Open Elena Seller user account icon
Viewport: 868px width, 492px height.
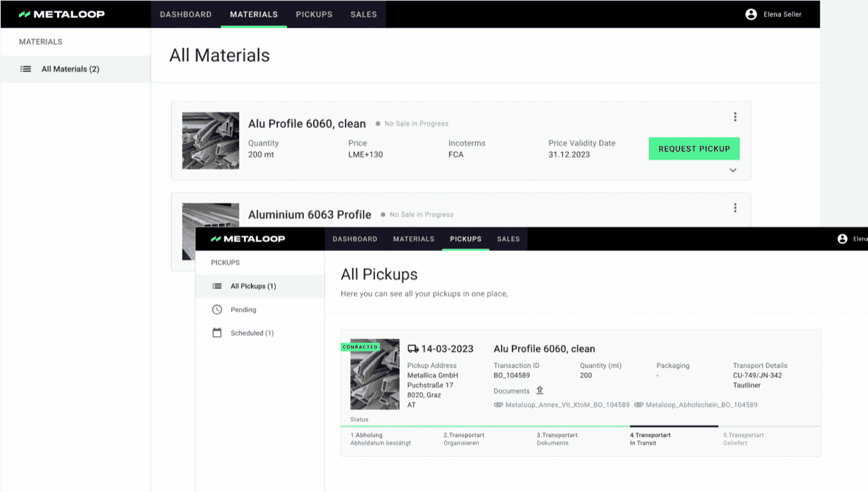751,14
